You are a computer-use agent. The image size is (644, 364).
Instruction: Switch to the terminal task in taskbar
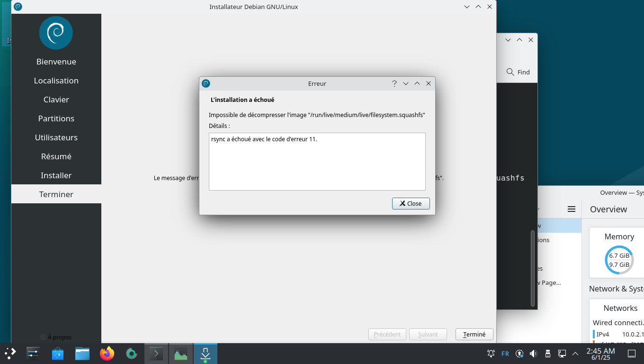click(x=156, y=354)
